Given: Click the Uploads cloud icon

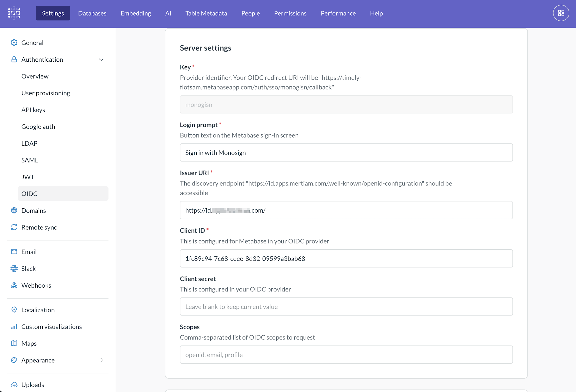Looking at the screenshot, I should (14, 385).
